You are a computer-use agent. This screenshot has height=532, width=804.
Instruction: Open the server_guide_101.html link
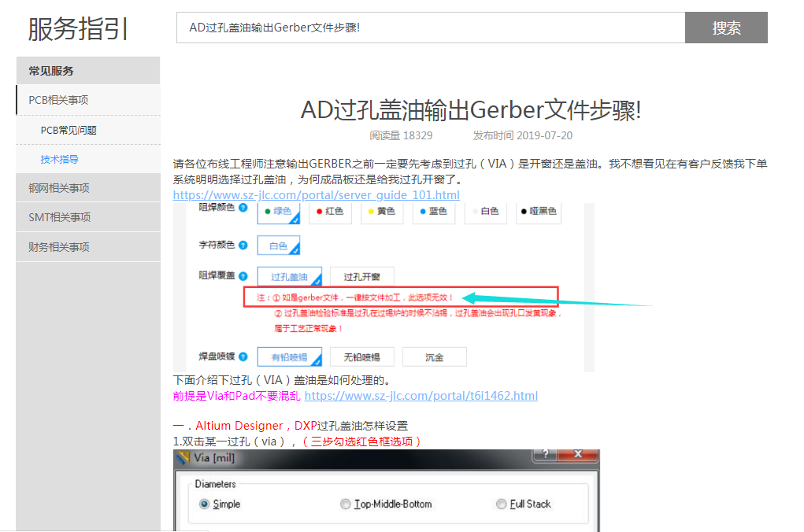coord(316,195)
